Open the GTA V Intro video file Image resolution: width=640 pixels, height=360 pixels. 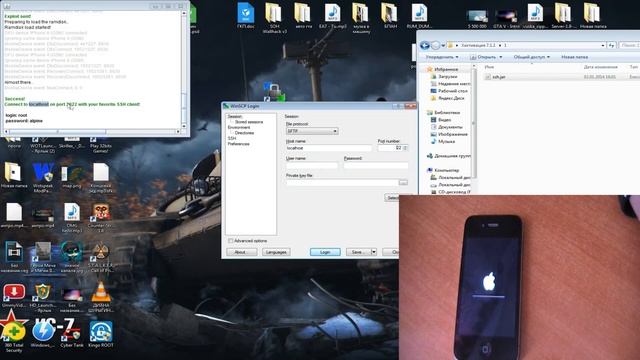coord(506,18)
